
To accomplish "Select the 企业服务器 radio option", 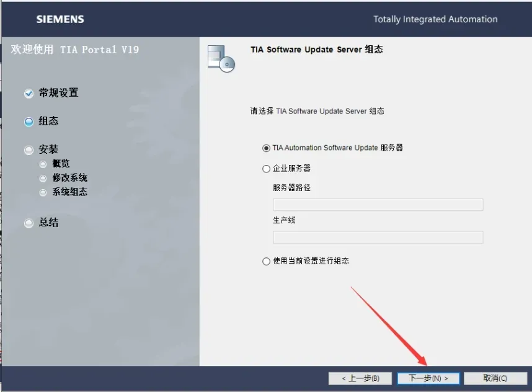I will click(x=267, y=169).
